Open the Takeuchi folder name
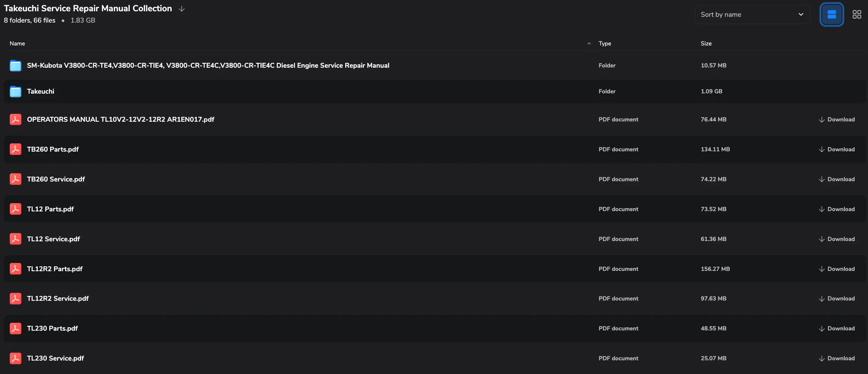This screenshot has width=868, height=374. pyautogui.click(x=41, y=91)
